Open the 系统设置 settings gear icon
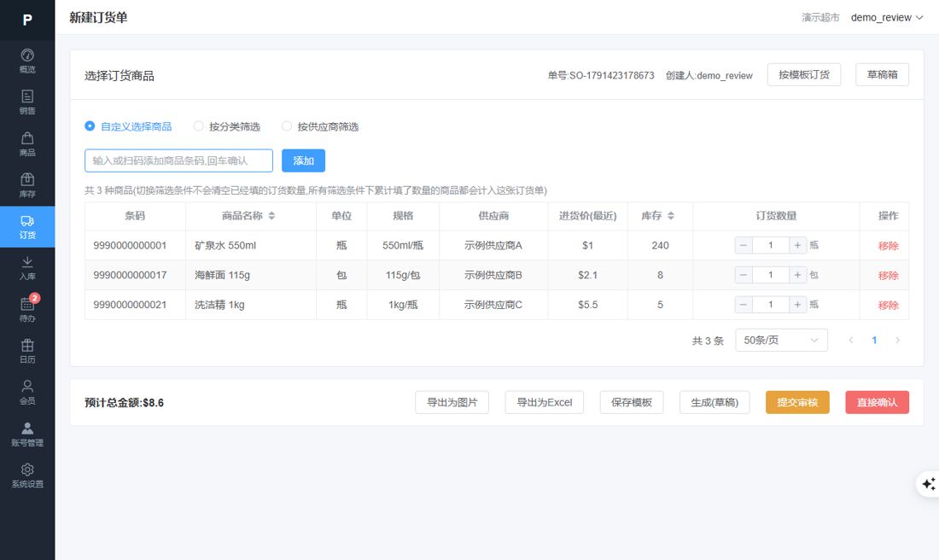Image resolution: width=939 pixels, height=560 pixels. coord(27,475)
